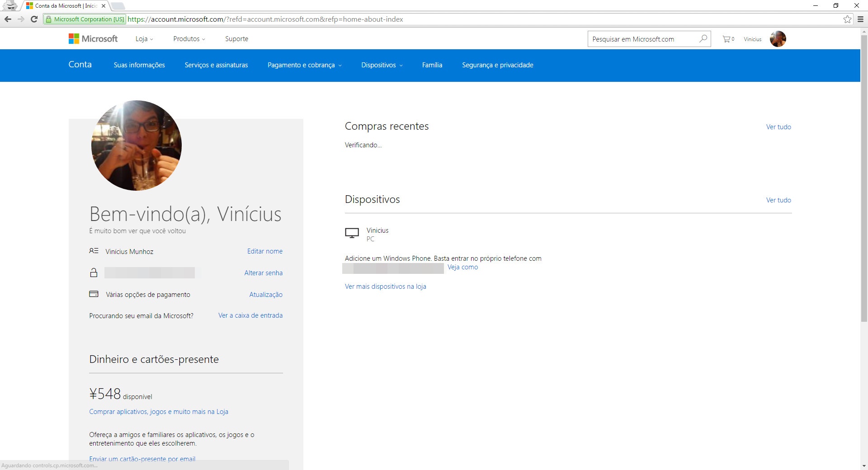Open Suas informações tab
This screenshot has width=868, height=470.
click(139, 65)
